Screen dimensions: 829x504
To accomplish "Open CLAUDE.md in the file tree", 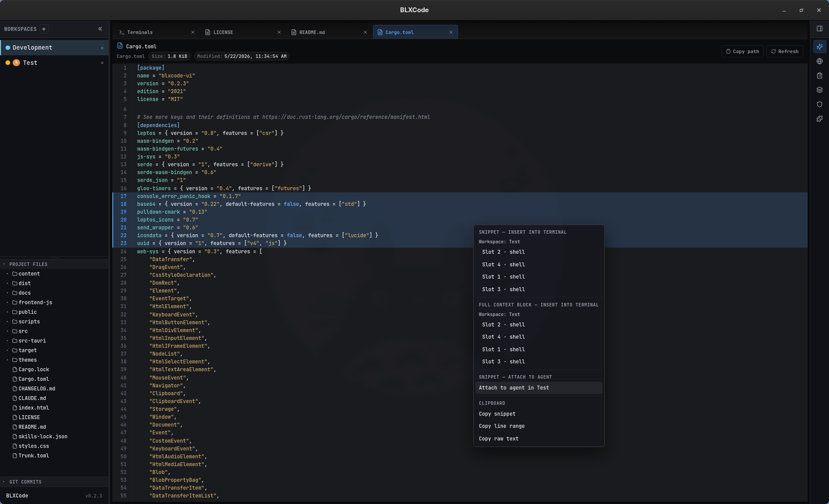I will [x=54, y=398].
